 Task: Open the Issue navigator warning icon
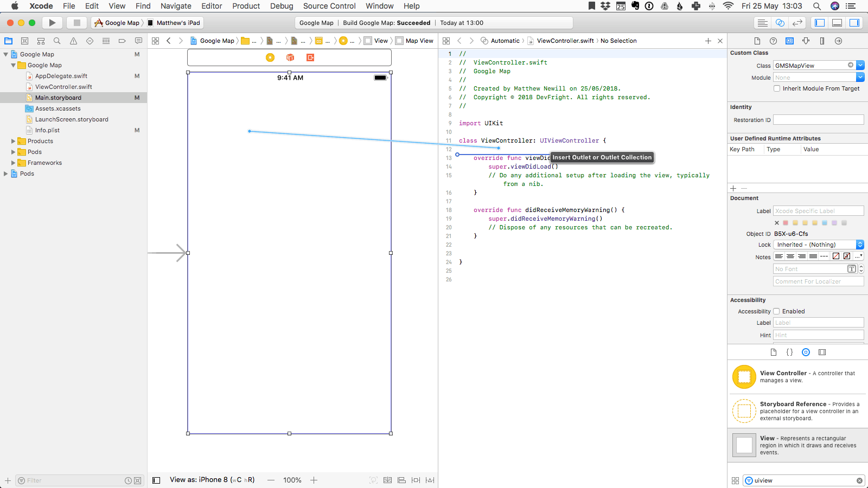pyautogui.click(x=73, y=41)
